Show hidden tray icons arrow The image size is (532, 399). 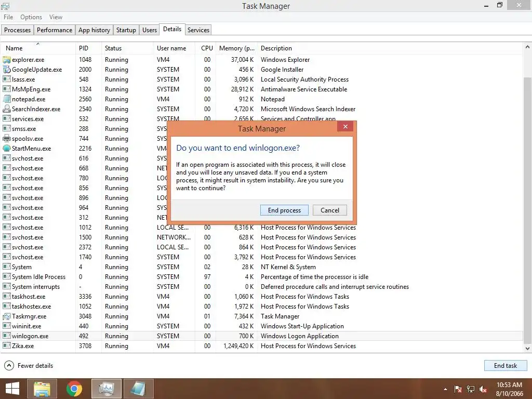(x=445, y=389)
